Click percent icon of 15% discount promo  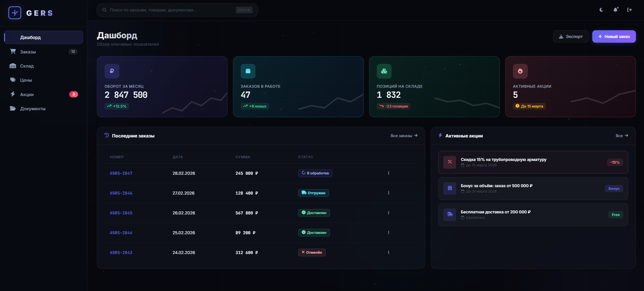[450, 162]
